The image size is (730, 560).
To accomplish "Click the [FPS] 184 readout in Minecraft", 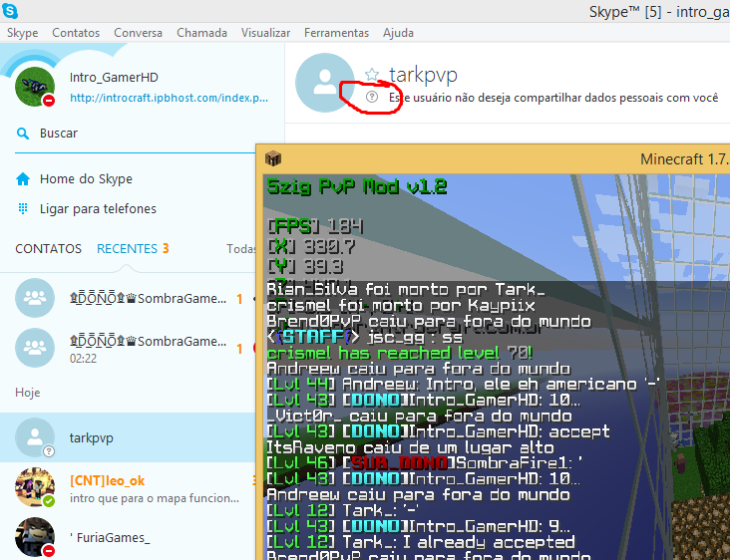I will click(315, 226).
